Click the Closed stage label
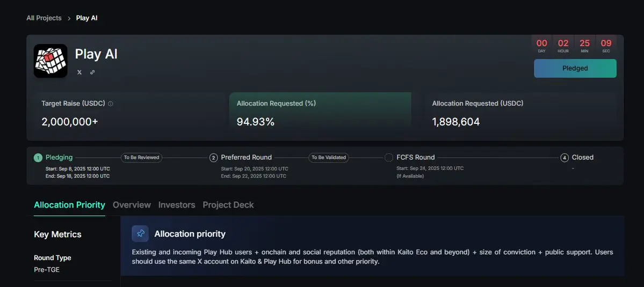 [582, 157]
